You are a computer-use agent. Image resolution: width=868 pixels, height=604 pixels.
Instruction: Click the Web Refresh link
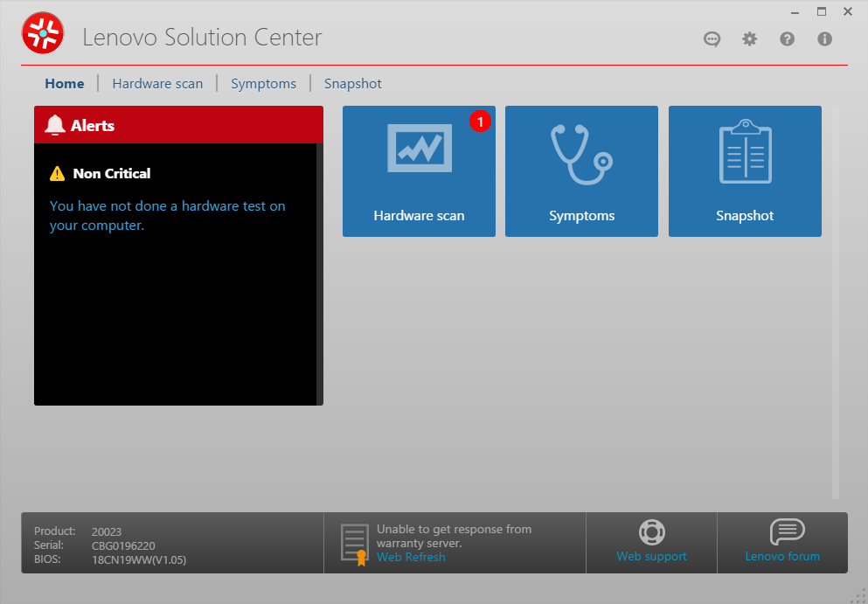coord(411,558)
